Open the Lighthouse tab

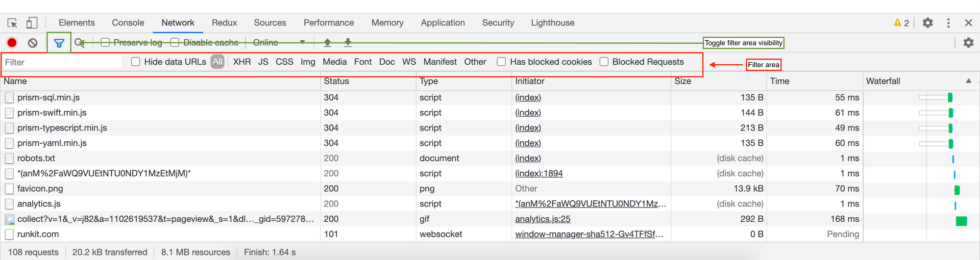tap(553, 23)
